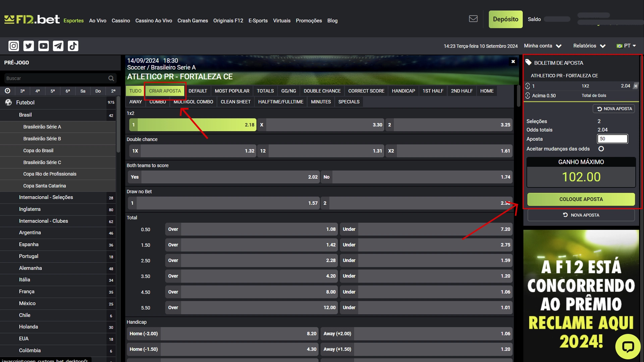
Task: Open the Twitter social icon
Action: pyautogui.click(x=29, y=46)
